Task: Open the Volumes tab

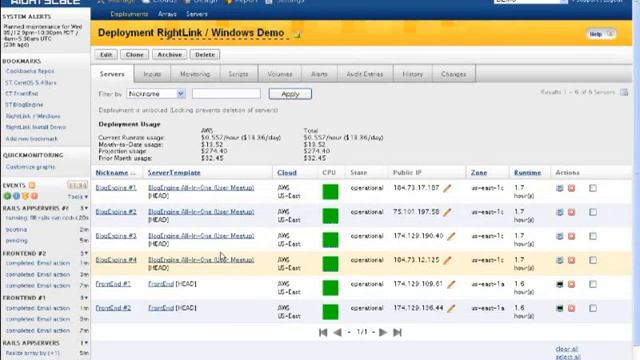Action: pyautogui.click(x=280, y=74)
